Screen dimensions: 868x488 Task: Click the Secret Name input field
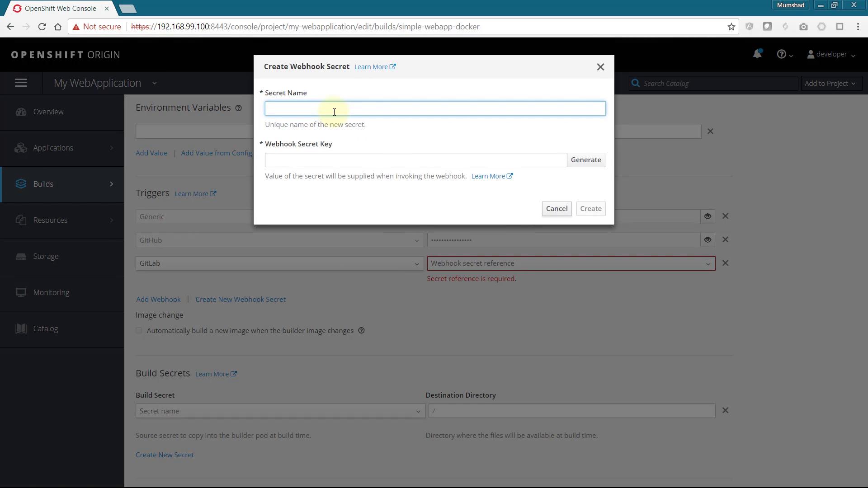pyautogui.click(x=435, y=108)
